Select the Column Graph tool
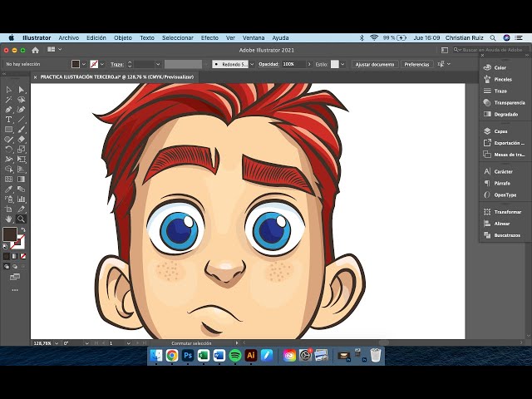This screenshot has height=399, width=532. coord(22,199)
